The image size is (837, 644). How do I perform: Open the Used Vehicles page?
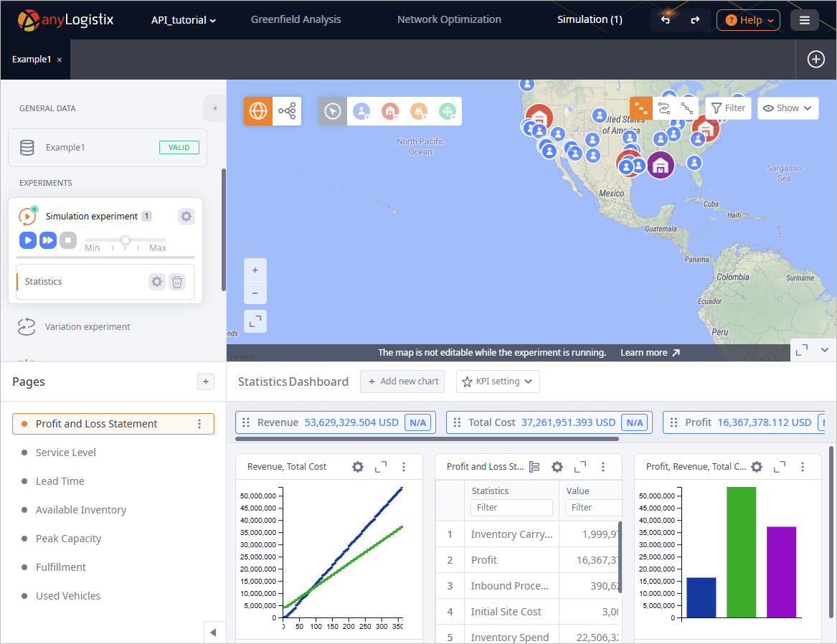click(x=68, y=596)
